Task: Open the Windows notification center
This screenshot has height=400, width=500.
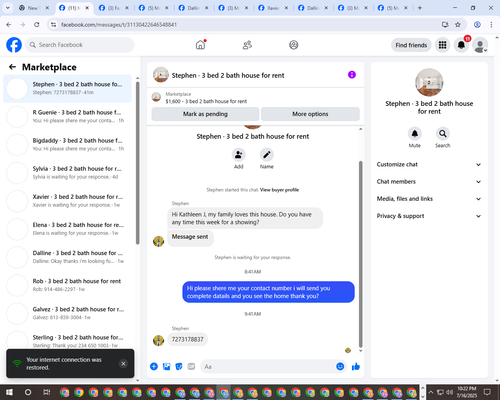Action: coord(487,392)
